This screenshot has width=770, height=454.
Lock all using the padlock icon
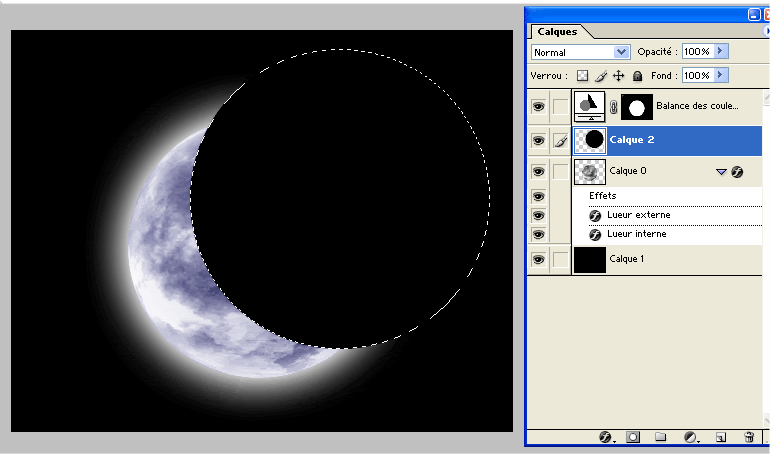pyautogui.click(x=637, y=76)
